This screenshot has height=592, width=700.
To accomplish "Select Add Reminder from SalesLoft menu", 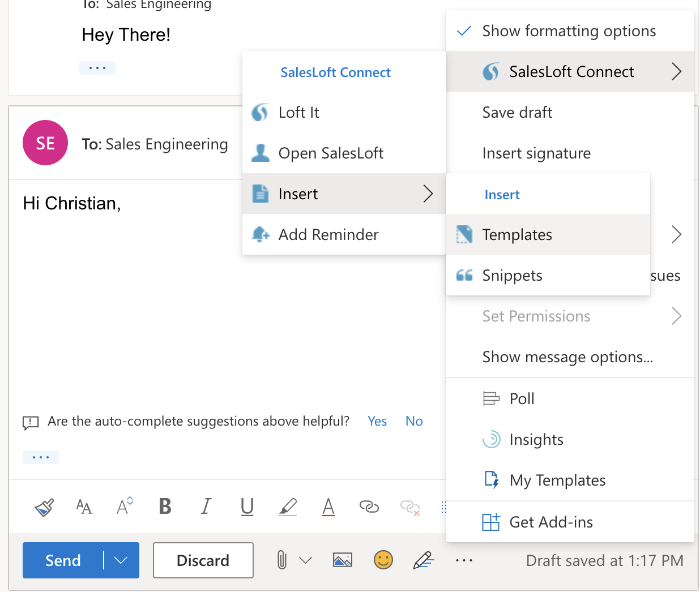I will (x=327, y=234).
